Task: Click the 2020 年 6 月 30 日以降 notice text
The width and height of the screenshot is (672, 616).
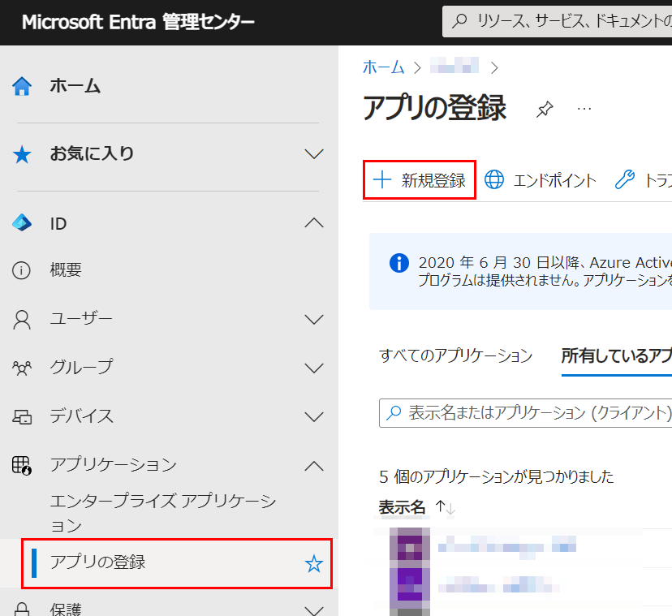Action: pos(545,271)
